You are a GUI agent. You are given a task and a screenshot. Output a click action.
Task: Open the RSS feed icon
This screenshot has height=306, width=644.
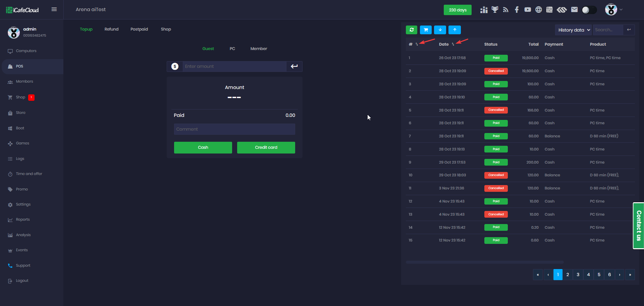click(x=506, y=10)
